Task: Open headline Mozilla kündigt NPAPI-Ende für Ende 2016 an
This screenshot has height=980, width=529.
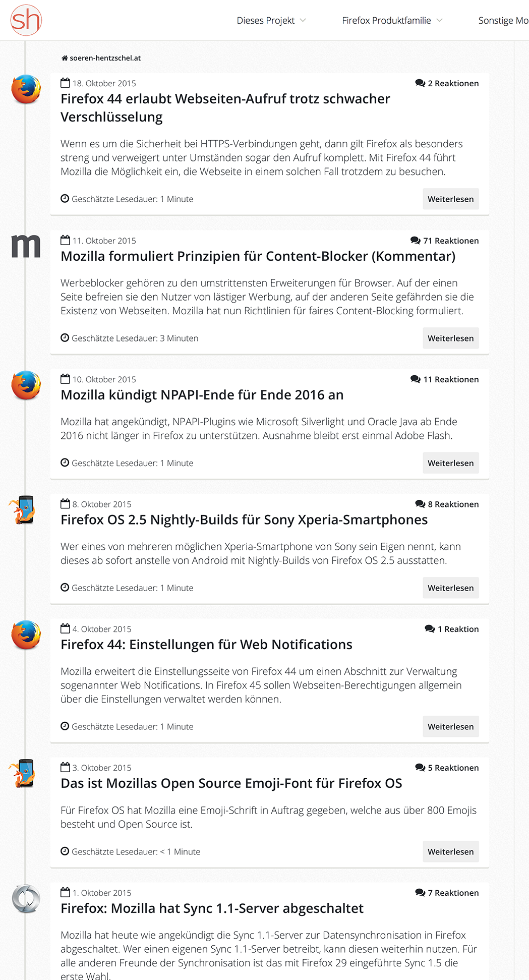Action: point(202,395)
